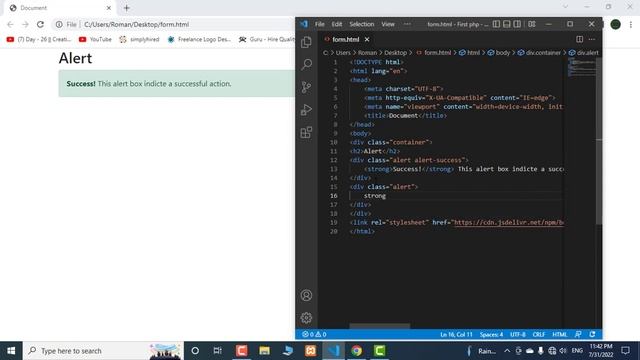Click the body breadcrumb segment
This screenshot has width=640, height=360.
coord(503,53)
